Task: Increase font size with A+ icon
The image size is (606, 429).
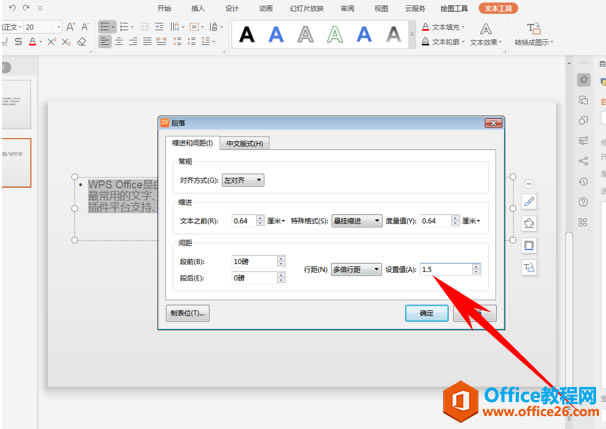Action: tap(70, 27)
